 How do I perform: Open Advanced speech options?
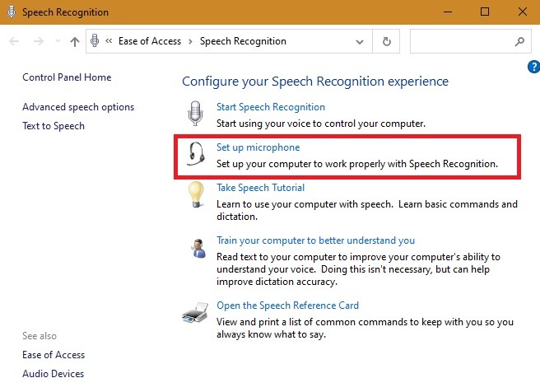(x=78, y=107)
